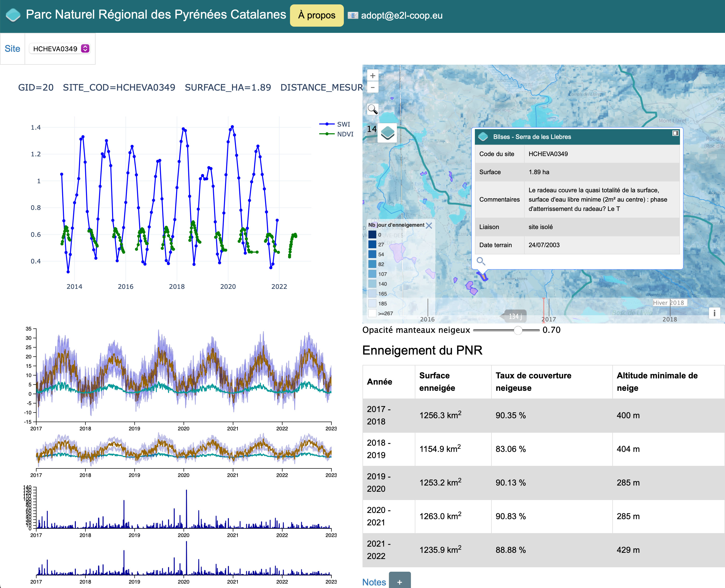Screen dimensions: 725x588
Task: Close the snow days legend
Action: (429, 225)
